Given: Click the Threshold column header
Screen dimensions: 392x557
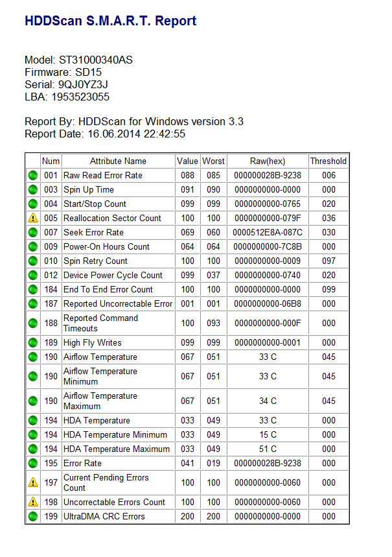Looking at the screenshot, I should click(328, 161).
